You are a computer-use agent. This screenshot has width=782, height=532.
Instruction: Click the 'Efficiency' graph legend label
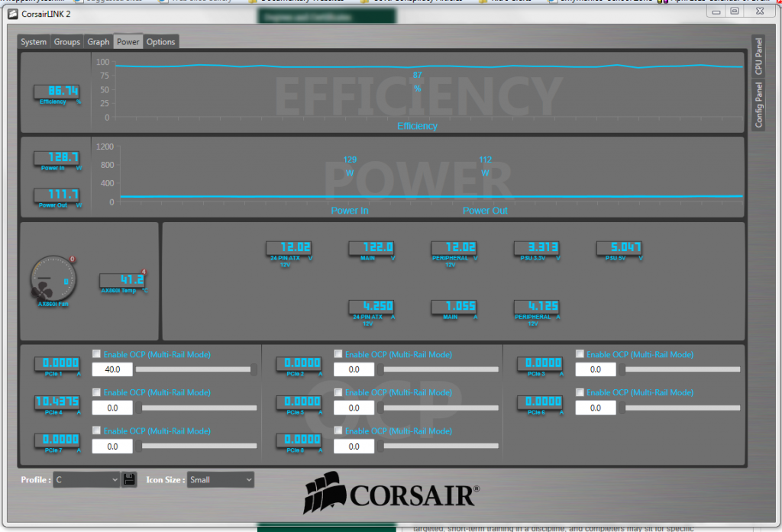click(x=417, y=126)
